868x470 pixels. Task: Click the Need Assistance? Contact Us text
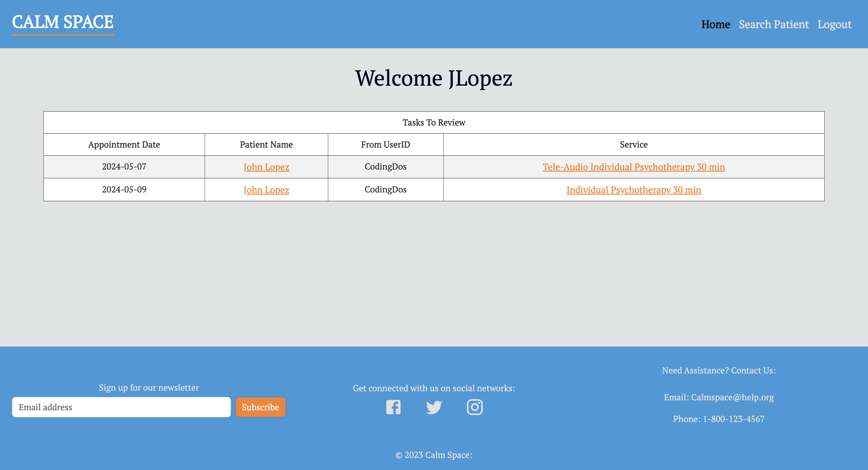pos(719,370)
